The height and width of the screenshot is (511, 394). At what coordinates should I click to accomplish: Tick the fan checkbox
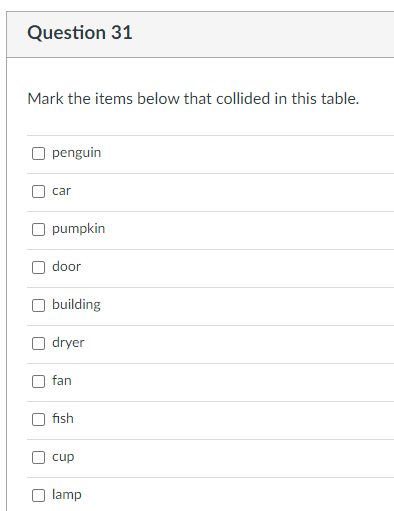click(x=38, y=381)
